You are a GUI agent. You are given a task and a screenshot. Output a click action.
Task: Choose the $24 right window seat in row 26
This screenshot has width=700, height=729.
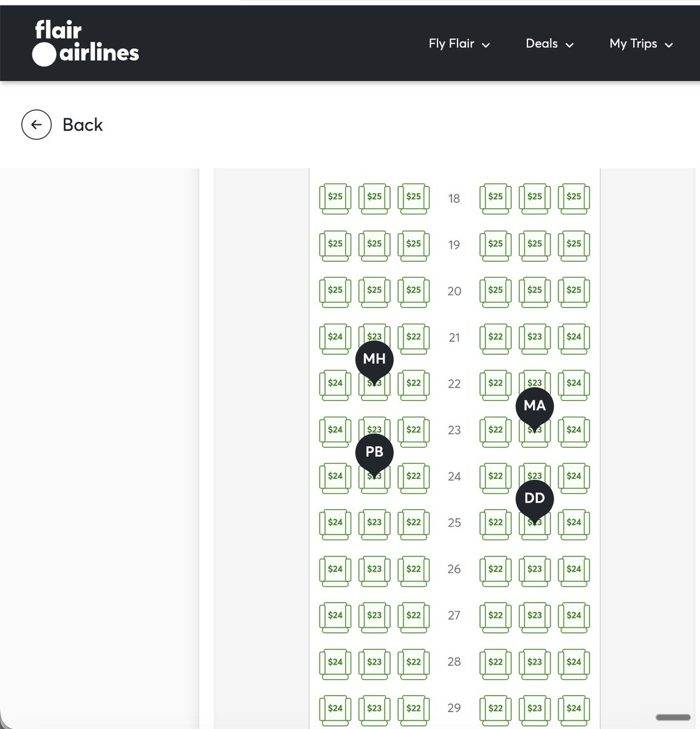(574, 570)
